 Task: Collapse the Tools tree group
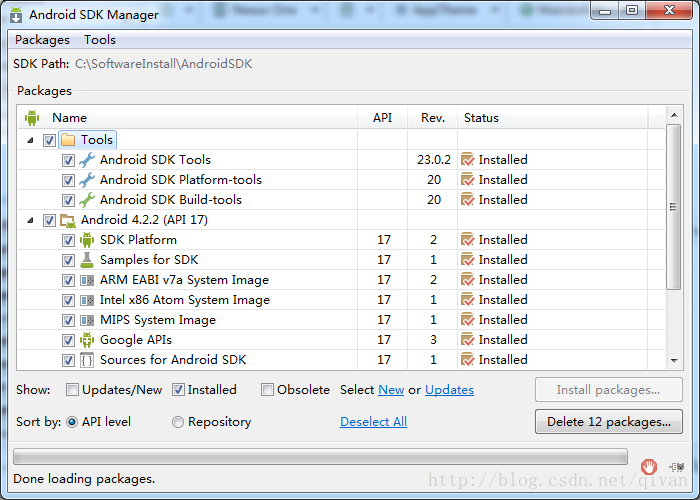click(x=30, y=140)
